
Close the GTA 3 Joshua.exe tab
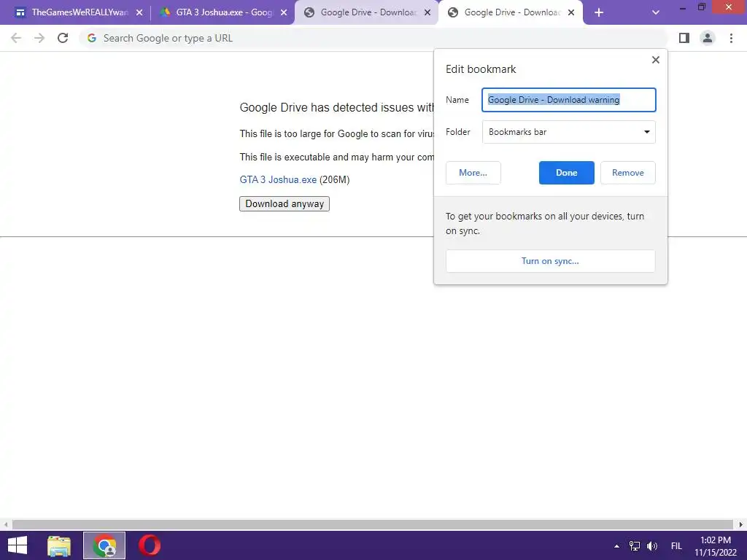click(x=284, y=13)
